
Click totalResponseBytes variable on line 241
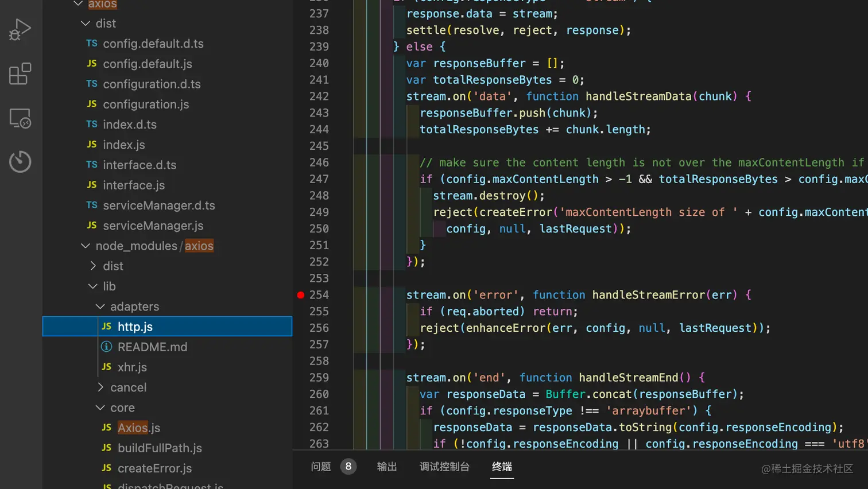[493, 80]
